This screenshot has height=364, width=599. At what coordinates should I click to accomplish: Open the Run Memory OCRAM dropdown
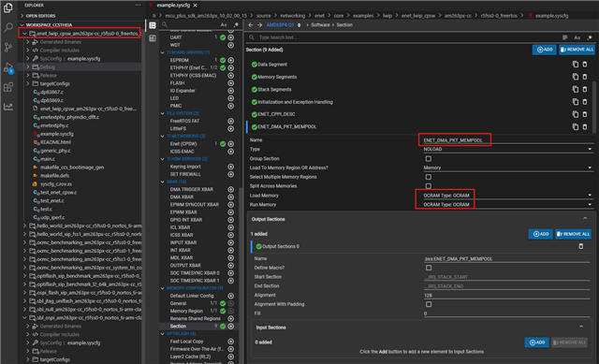pyautogui.click(x=508, y=204)
